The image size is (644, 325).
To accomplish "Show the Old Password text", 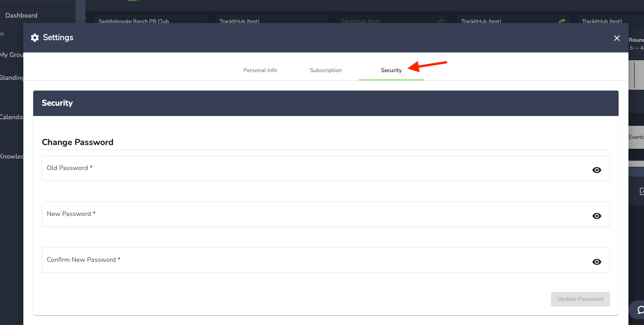I will [x=597, y=170].
